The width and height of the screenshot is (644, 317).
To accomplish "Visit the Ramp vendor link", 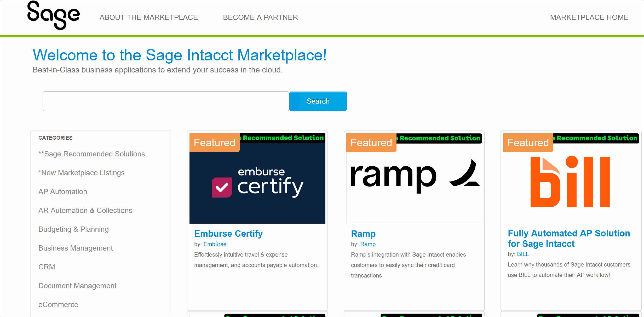I will click(368, 244).
